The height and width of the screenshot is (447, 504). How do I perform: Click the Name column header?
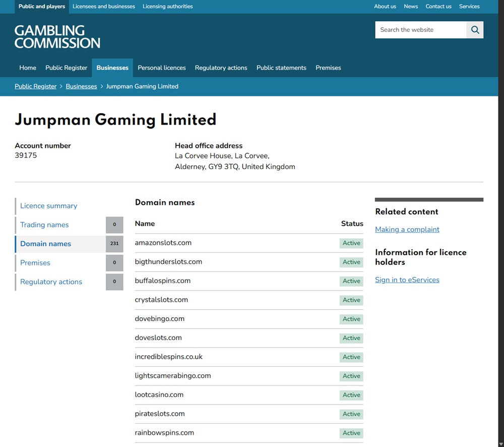click(x=145, y=224)
